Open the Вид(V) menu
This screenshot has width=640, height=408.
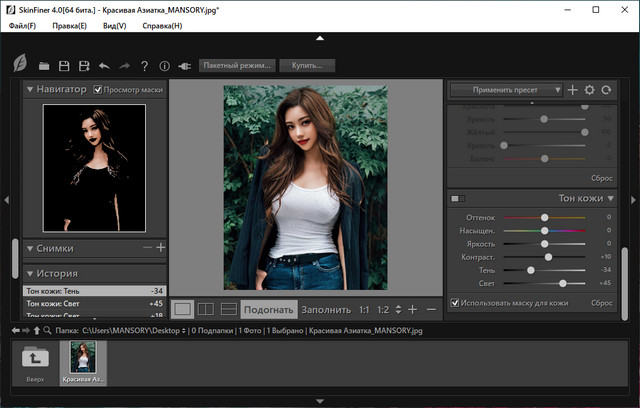tap(114, 26)
